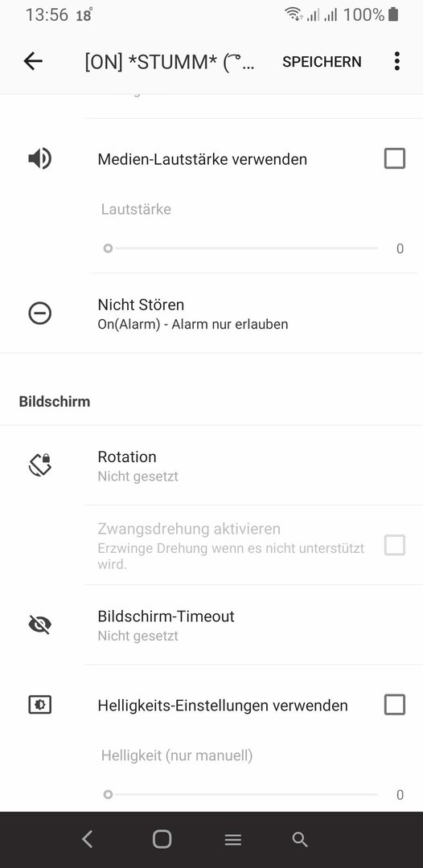Tap the Android home navigation button

[x=162, y=839]
